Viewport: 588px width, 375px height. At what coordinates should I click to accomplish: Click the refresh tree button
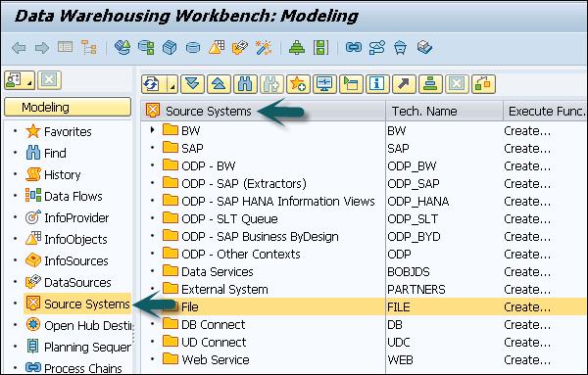coord(151,84)
